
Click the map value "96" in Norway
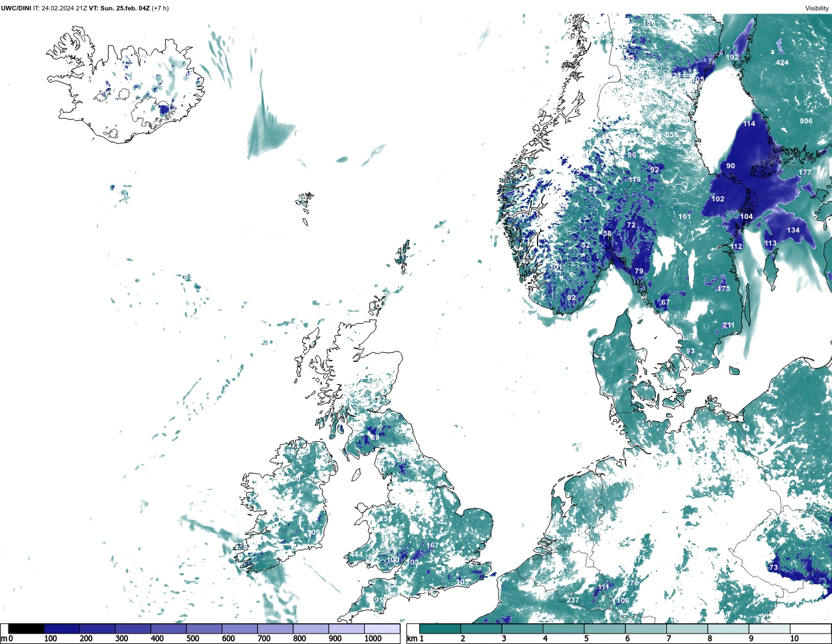pyautogui.click(x=631, y=155)
